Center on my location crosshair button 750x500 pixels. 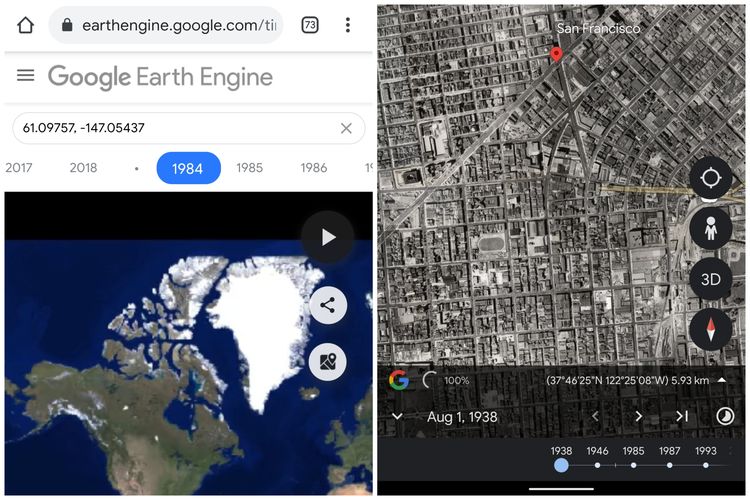(711, 178)
